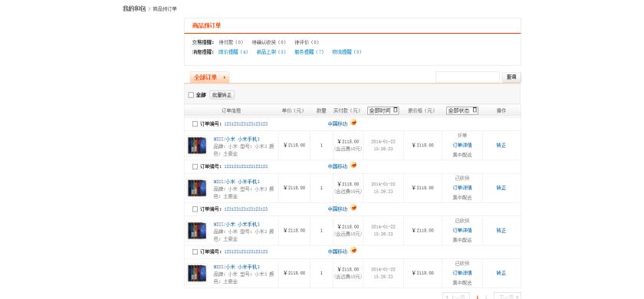The width and height of the screenshot is (644, 299).
Task: Open the 全部时间 dropdown filter
Action: (x=383, y=110)
